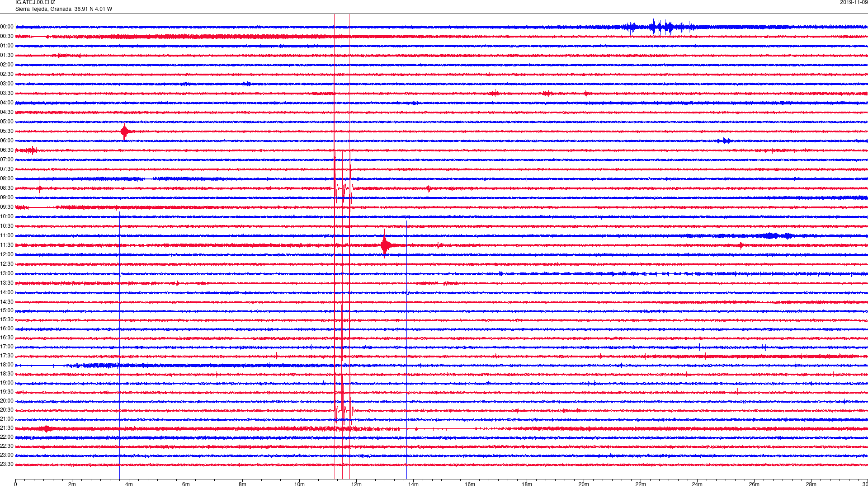This screenshot has width=868, height=488.
Task: Click the date 2019-11-09
Action: (854, 3)
